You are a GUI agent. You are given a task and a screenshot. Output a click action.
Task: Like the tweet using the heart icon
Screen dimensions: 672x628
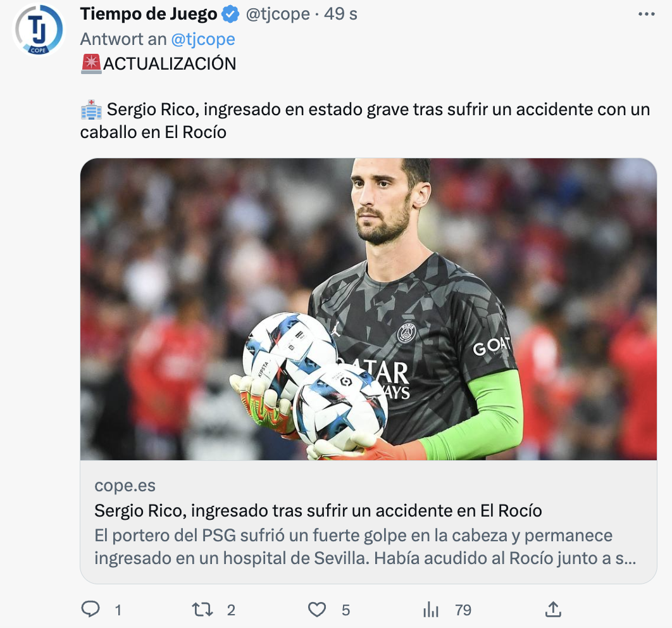[317, 609]
